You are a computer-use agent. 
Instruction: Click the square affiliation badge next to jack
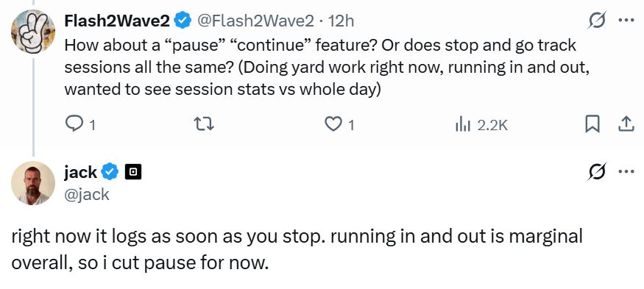[132, 172]
